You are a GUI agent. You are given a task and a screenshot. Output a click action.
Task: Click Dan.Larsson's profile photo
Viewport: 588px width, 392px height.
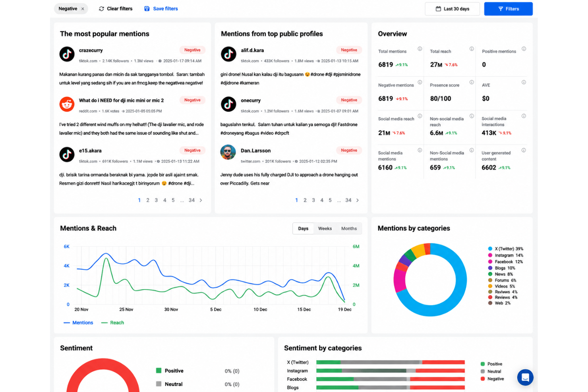click(x=228, y=152)
